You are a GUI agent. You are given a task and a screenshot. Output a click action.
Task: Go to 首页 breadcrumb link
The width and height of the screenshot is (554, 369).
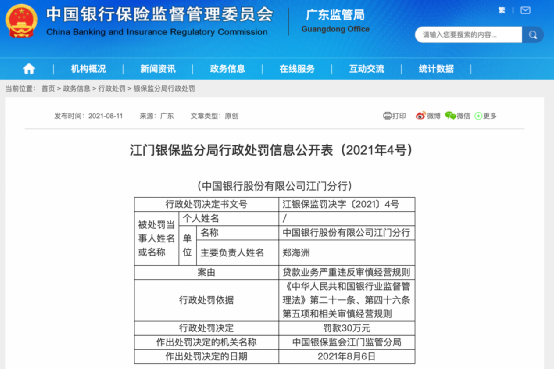[48, 89]
